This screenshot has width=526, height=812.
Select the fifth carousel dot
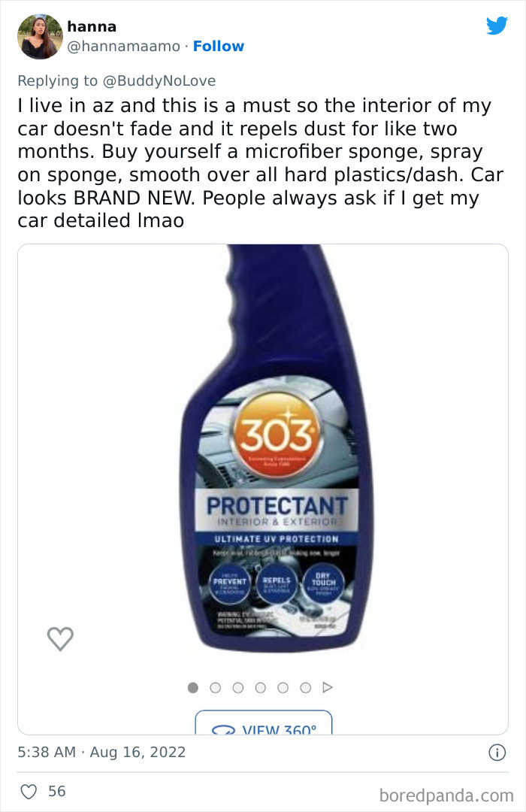283,687
